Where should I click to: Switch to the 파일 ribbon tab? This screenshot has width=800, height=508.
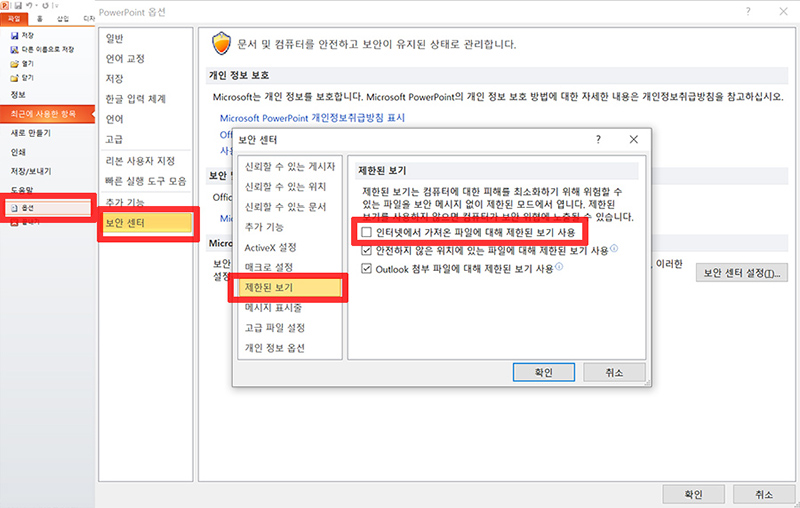pyautogui.click(x=14, y=19)
